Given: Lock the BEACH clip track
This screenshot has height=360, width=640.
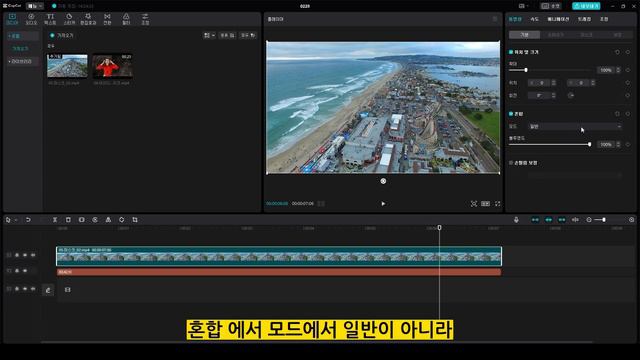Looking at the screenshot, I should click(x=17, y=271).
